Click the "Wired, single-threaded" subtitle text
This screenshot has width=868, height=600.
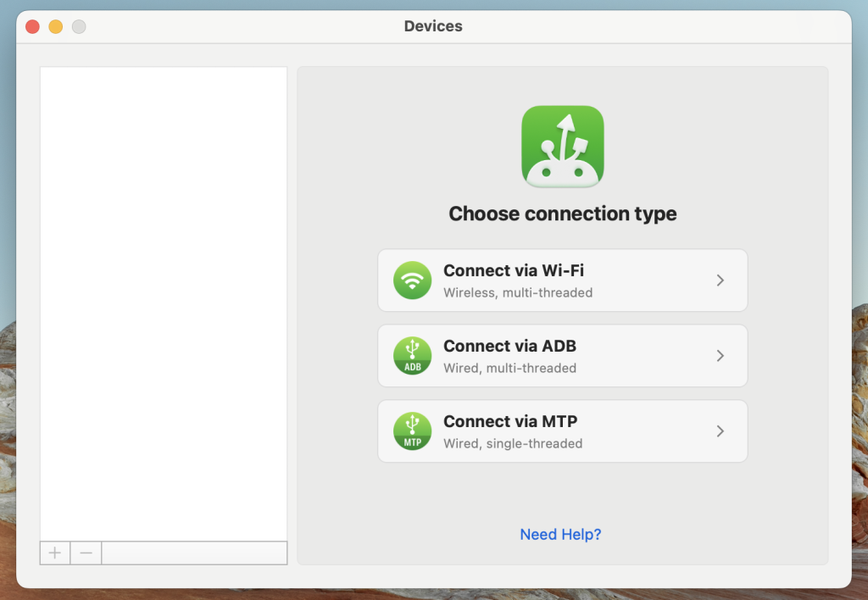click(x=513, y=444)
